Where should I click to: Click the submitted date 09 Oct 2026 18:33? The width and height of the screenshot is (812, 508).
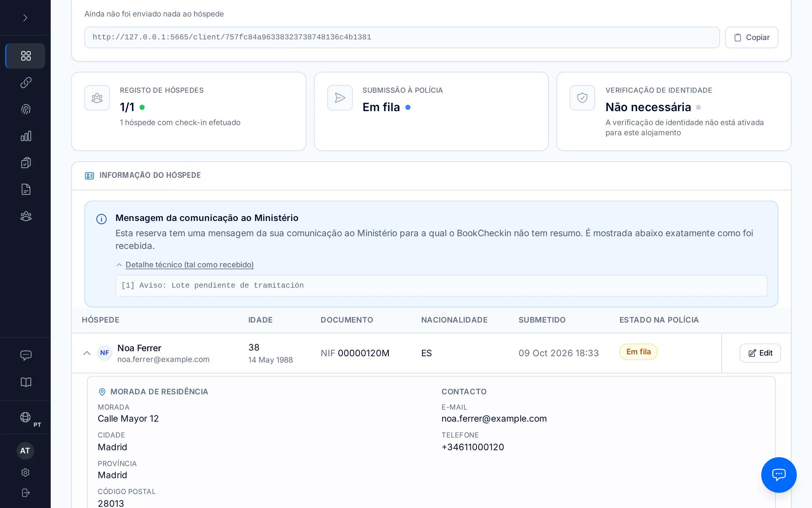click(559, 353)
